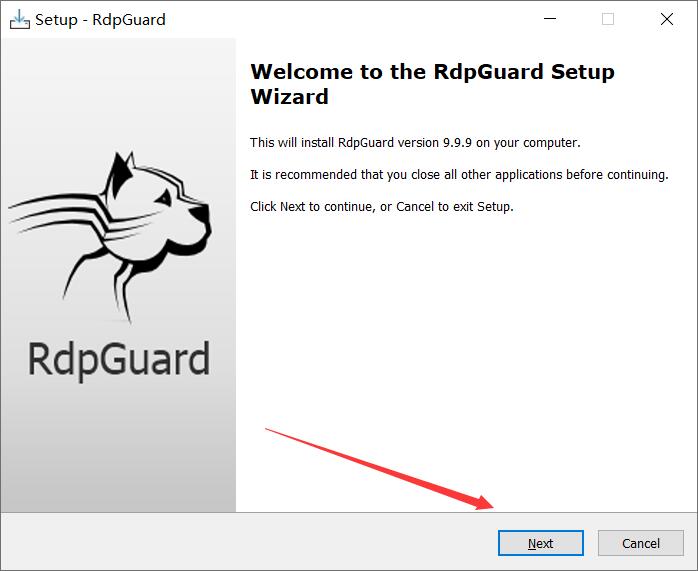Click the 'Click Next to continue' instruction line
This screenshot has width=698, height=571.
tap(381, 207)
